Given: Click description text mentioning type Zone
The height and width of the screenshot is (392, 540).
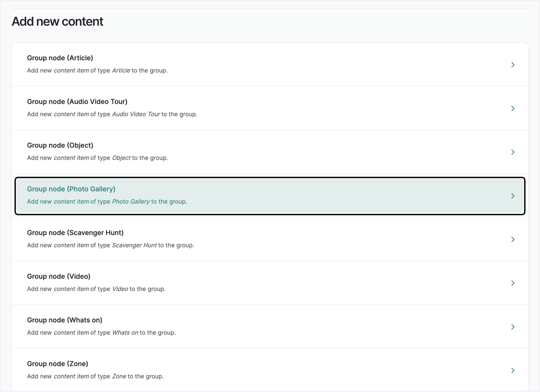Looking at the screenshot, I should (95, 376).
